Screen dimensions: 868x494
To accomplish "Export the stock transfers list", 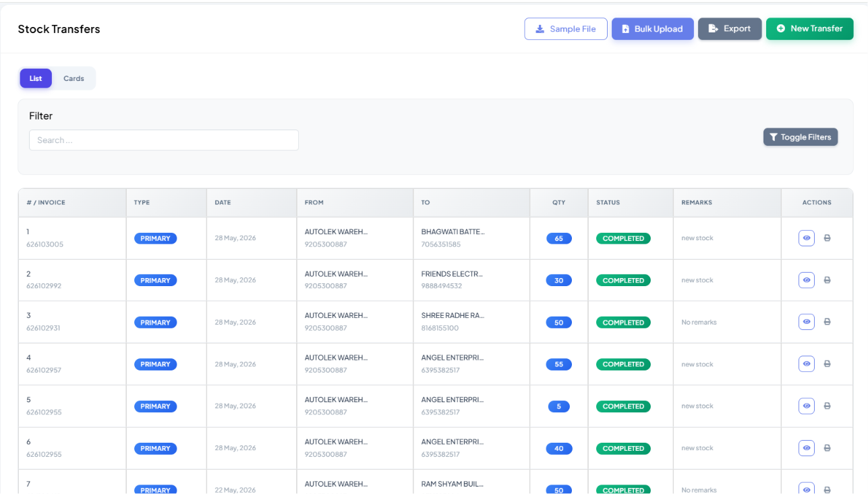I will [x=730, y=29].
